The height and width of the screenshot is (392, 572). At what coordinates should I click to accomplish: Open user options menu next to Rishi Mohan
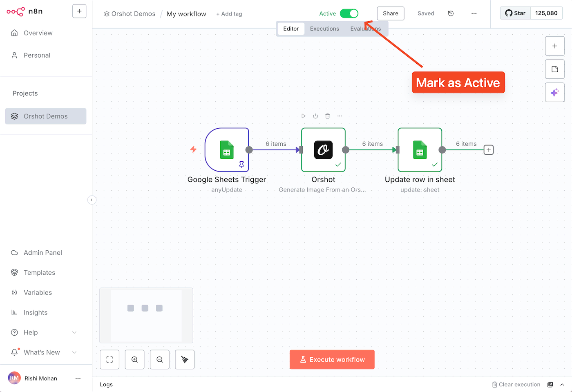coord(78,379)
